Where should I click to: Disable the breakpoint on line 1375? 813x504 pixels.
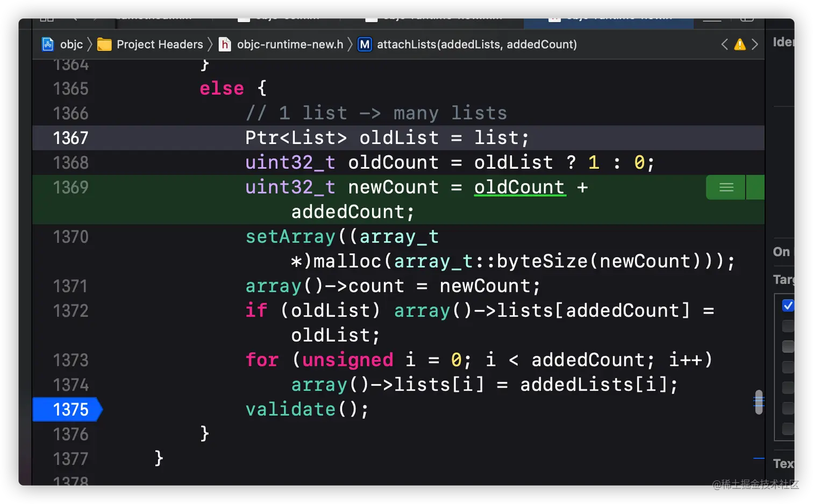point(68,409)
